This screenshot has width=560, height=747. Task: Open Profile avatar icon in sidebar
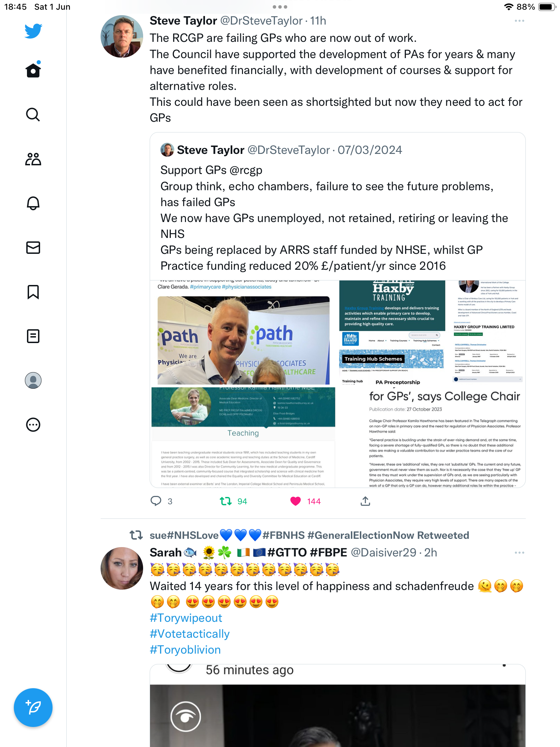pyautogui.click(x=33, y=380)
